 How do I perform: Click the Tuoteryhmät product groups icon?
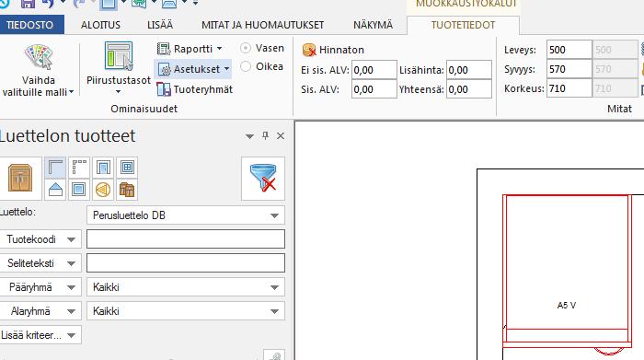click(164, 89)
